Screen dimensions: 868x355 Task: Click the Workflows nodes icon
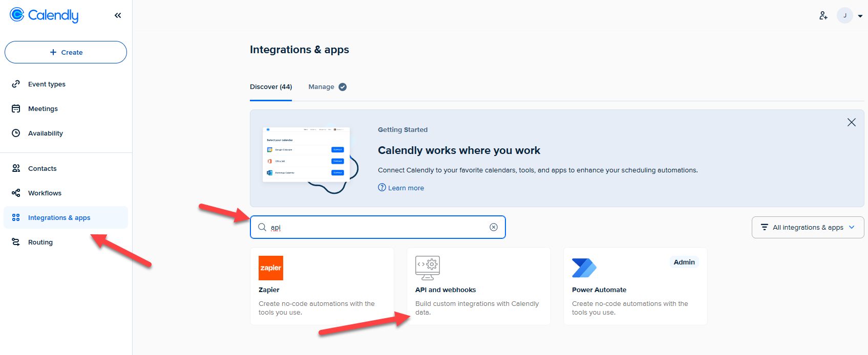(x=16, y=193)
